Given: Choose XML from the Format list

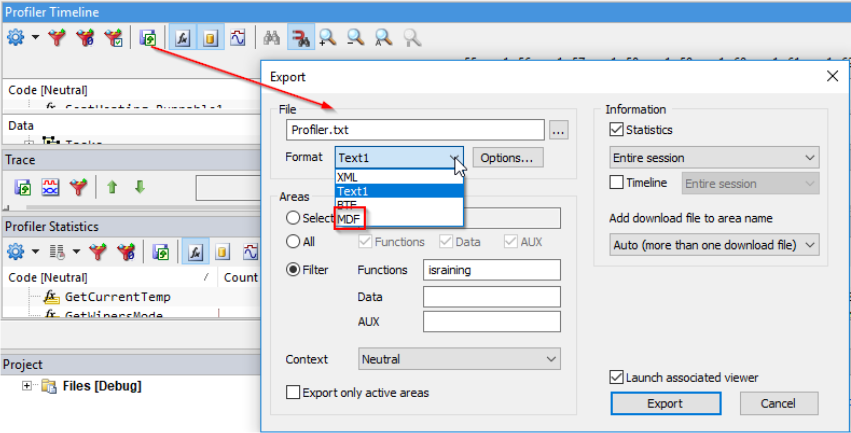Looking at the screenshot, I should (x=349, y=177).
